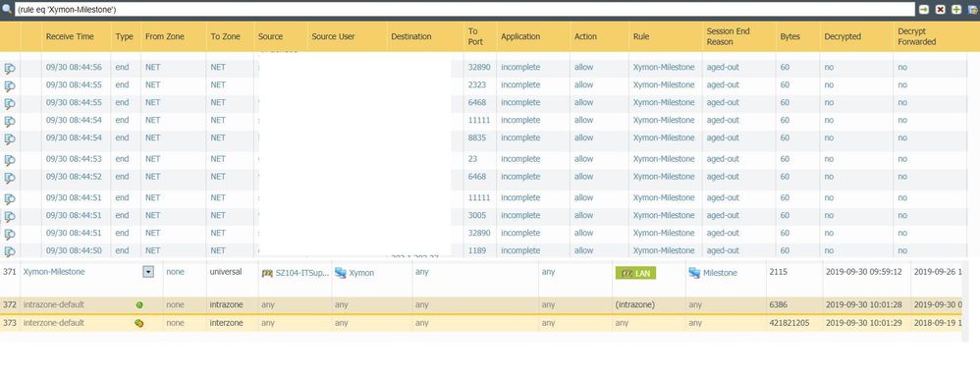Click port value 2323 in To Port column

tap(476, 85)
